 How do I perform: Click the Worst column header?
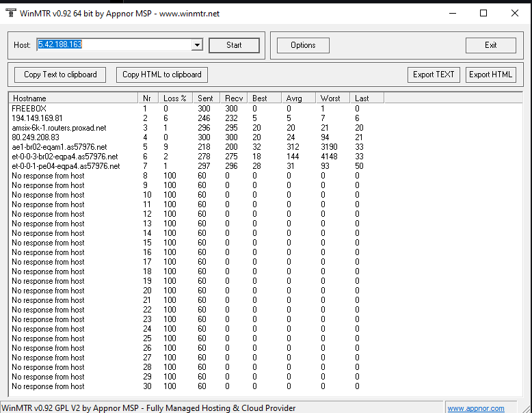tap(333, 98)
